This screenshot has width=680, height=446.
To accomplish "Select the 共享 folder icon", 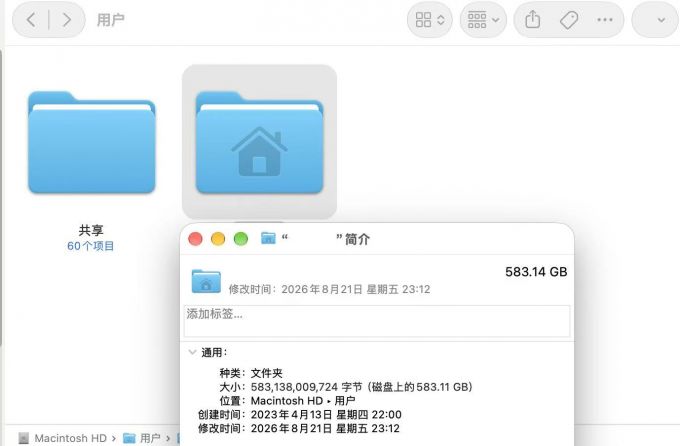I will click(x=92, y=142).
